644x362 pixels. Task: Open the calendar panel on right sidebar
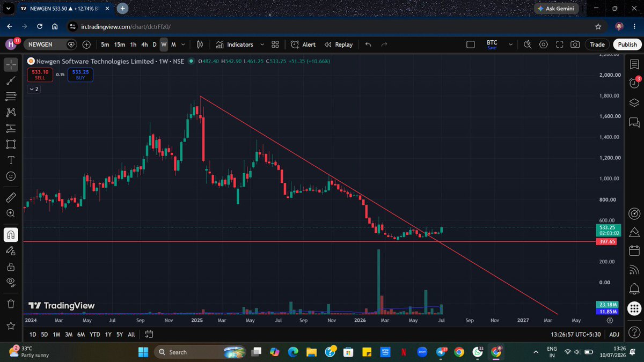point(634,250)
